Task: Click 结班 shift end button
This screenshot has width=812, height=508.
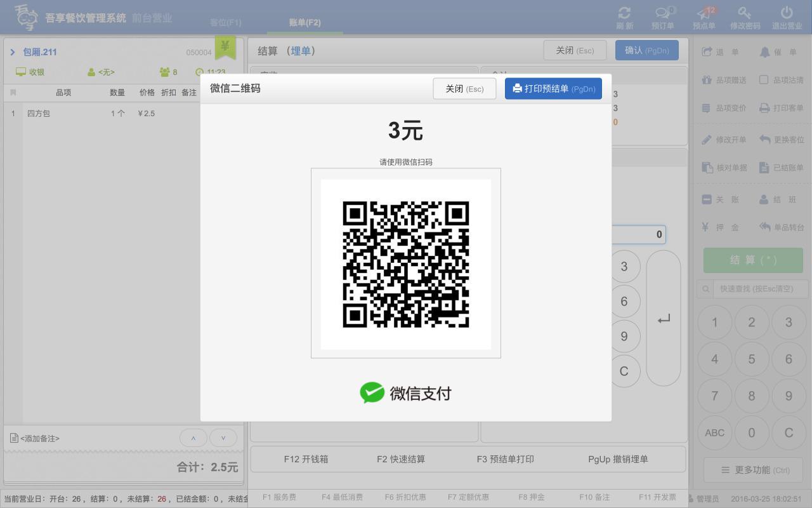Action: 777,199
